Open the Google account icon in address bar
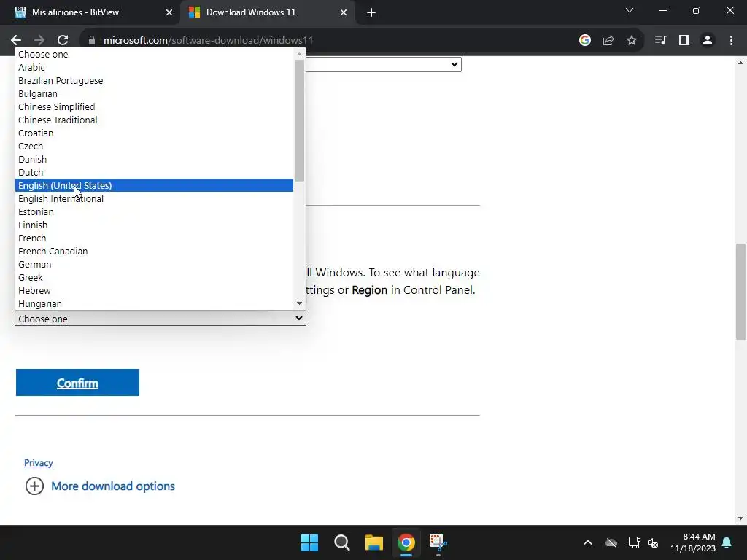This screenshot has height=560, width=747. click(585, 40)
